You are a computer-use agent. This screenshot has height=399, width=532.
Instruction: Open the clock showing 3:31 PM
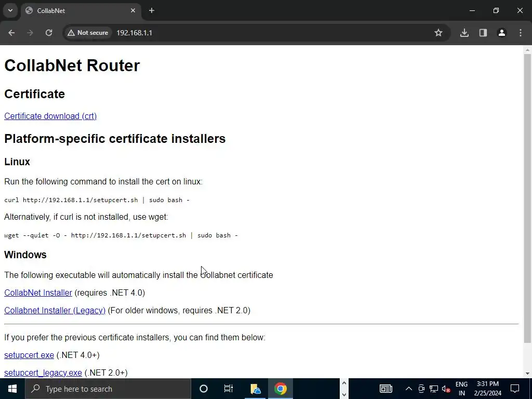pos(487,389)
